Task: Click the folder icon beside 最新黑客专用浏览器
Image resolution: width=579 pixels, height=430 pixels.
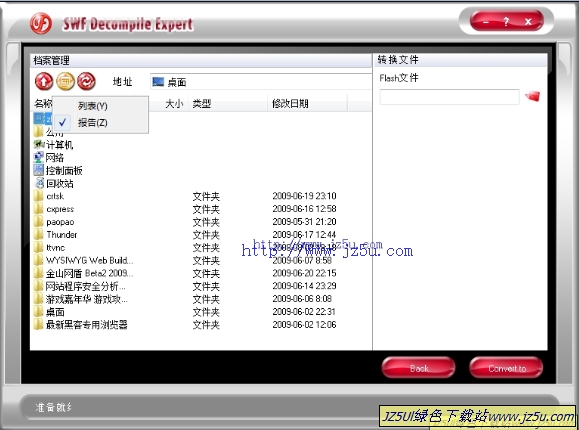Action: (38, 324)
